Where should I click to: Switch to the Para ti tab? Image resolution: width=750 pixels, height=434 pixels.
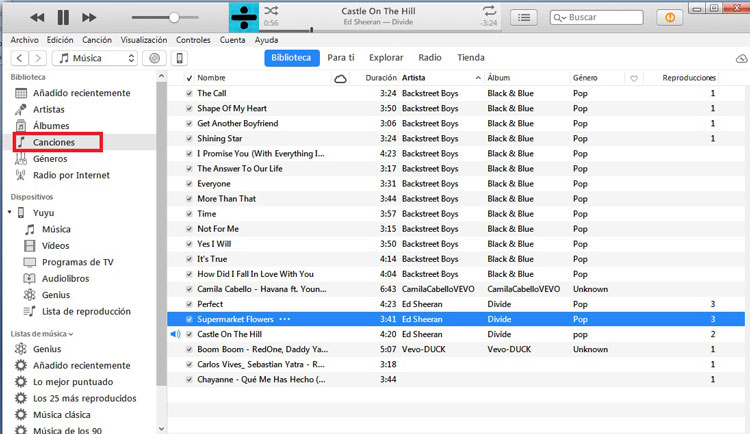pos(341,58)
